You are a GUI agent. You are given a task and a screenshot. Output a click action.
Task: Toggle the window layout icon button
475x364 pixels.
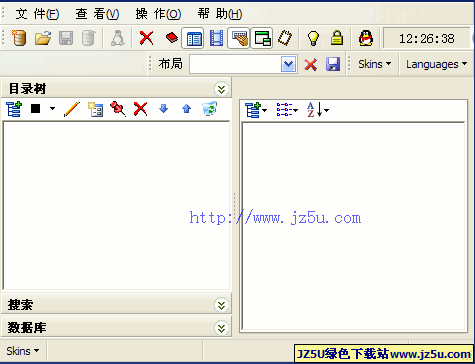262,38
